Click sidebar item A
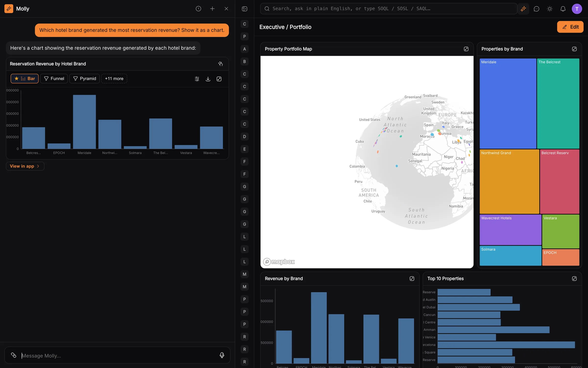The image size is (588, 368). tap(244, 49)
